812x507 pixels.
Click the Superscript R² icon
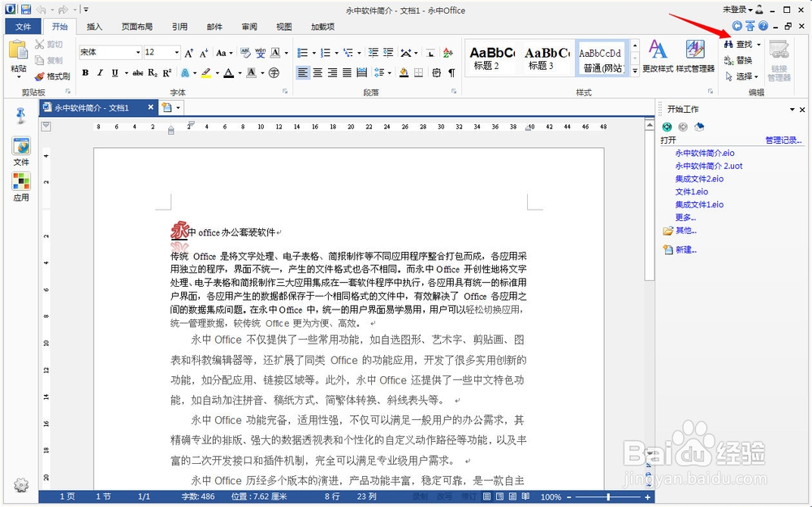[x=166, y=73]
